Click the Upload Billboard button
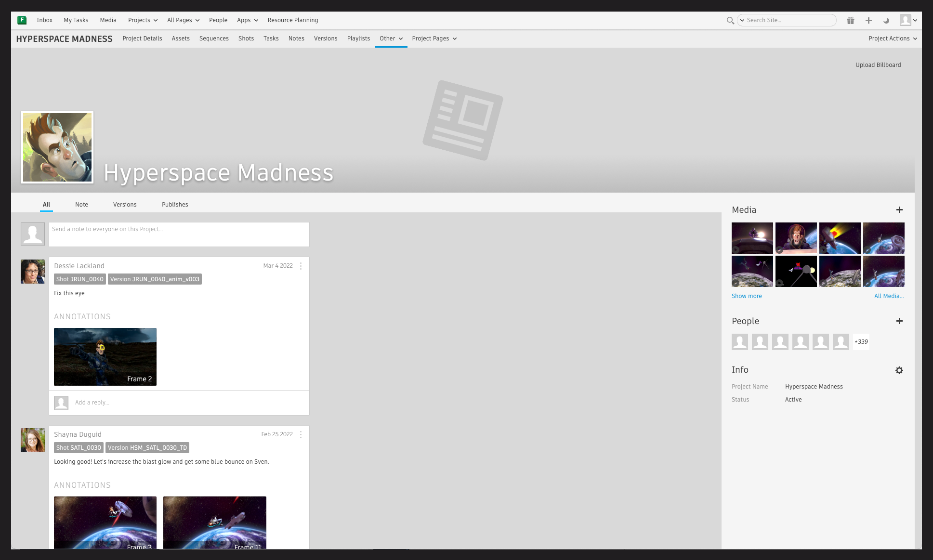The image size is (933, 560). (x=878, y=65)
